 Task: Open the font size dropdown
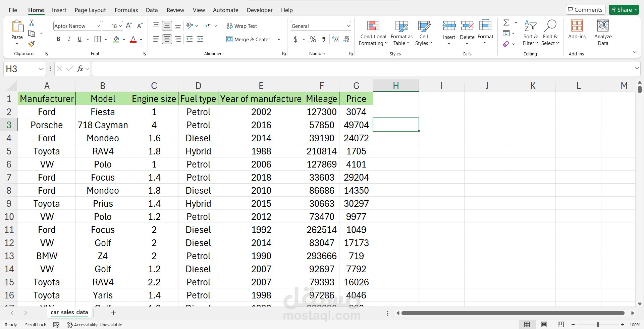pyautogui.click(x=120, y=26)
